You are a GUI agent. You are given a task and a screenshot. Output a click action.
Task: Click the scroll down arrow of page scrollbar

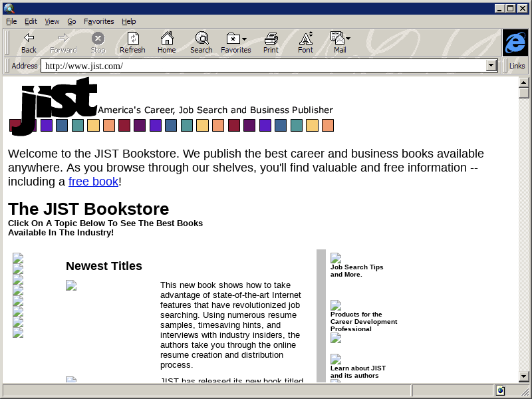coord(524,377)
